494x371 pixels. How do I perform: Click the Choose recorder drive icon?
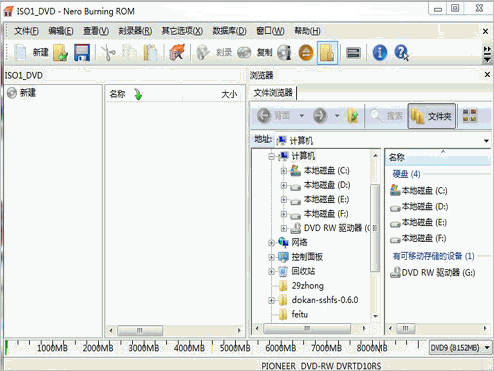click(x=353, y=52)
